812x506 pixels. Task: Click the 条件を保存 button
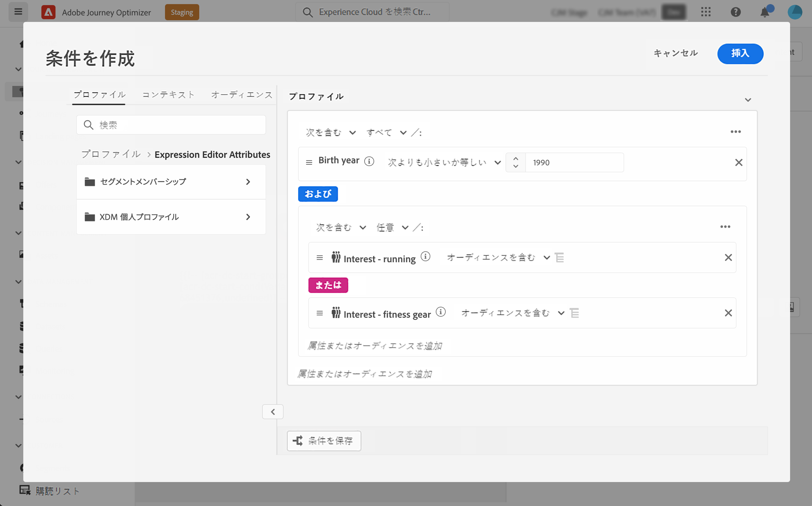click(x=324, y=441)
